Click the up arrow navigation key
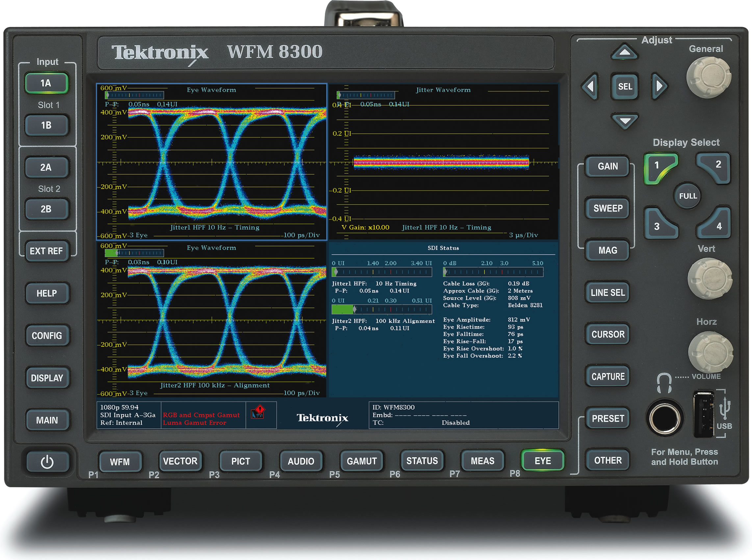 (x=625, y=52)
